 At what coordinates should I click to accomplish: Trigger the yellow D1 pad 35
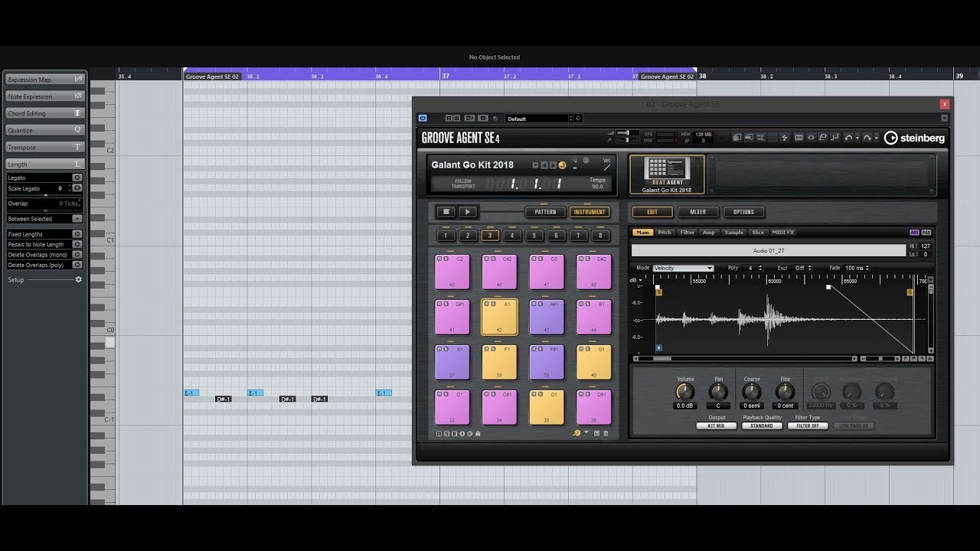pyautogui.click(x=547, y=407)
